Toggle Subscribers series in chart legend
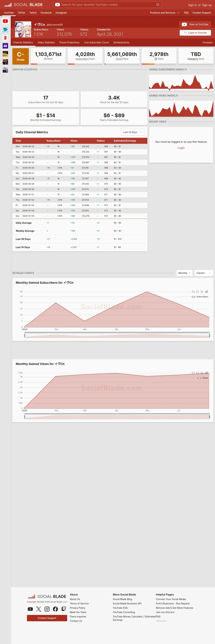The image size is (215, 644). coord(200,297)
